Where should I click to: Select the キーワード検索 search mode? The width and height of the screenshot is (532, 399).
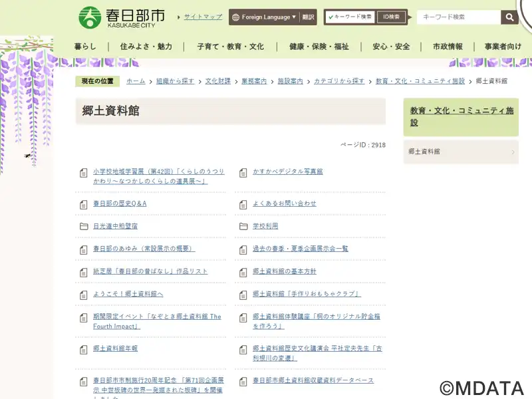click(350, 17)
